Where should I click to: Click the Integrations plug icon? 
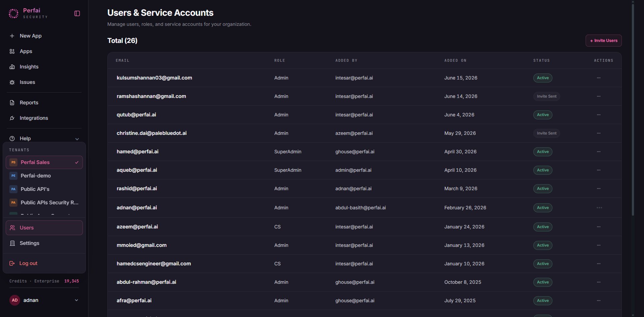tap(12, 118)
